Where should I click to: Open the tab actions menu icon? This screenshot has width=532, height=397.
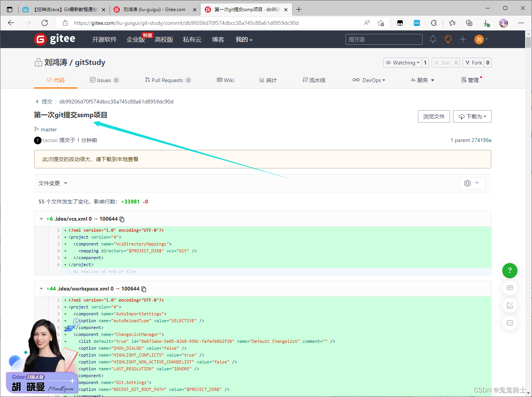pyautogui.click(x=10, y=10)
